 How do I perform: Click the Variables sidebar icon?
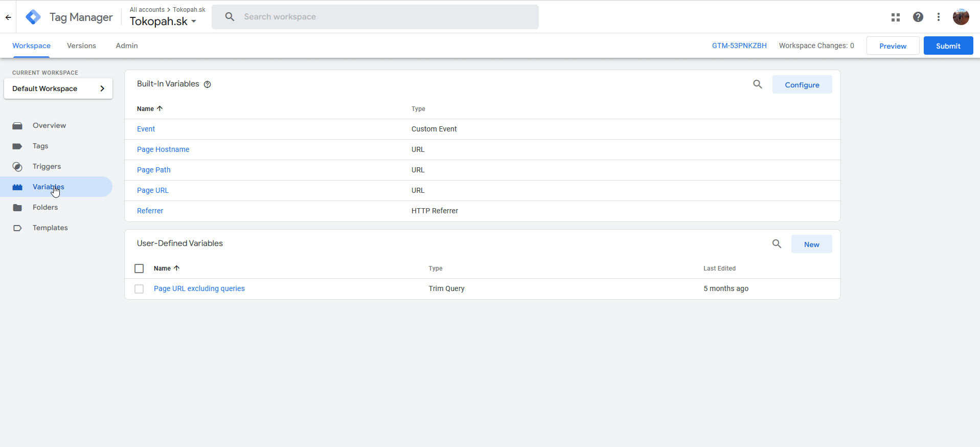click(17, 187)
